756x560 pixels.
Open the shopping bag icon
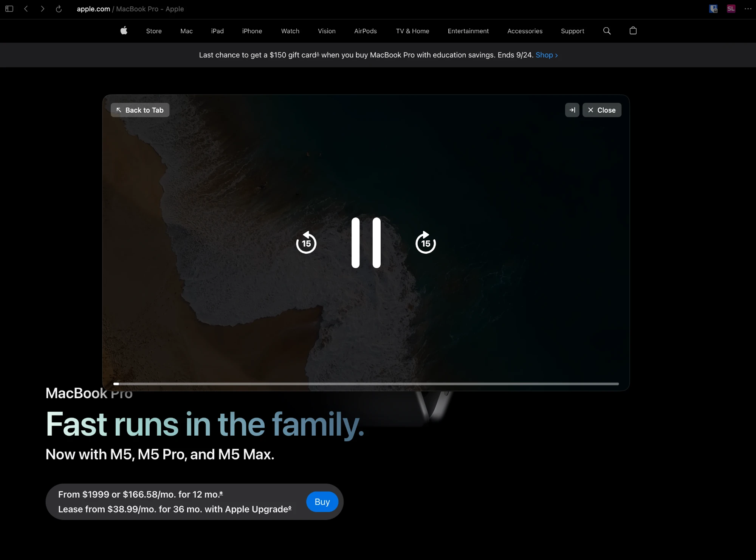coord(633,31)
